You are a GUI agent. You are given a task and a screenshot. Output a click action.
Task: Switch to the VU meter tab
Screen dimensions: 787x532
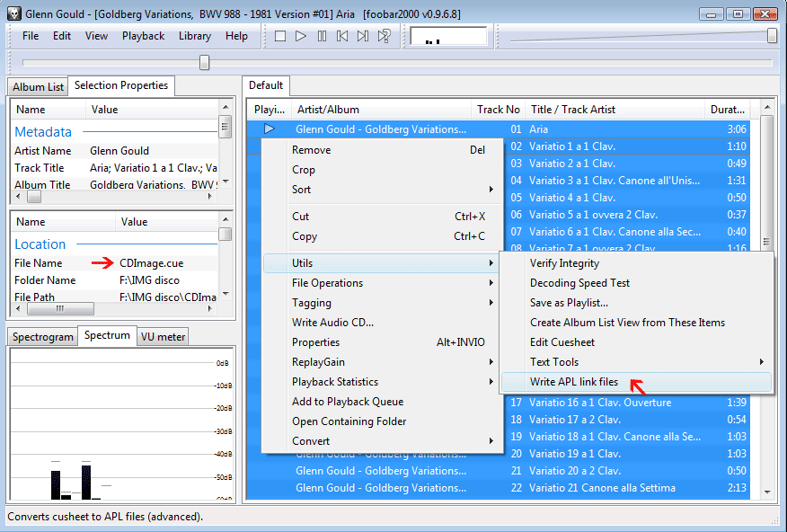(163, 337)
